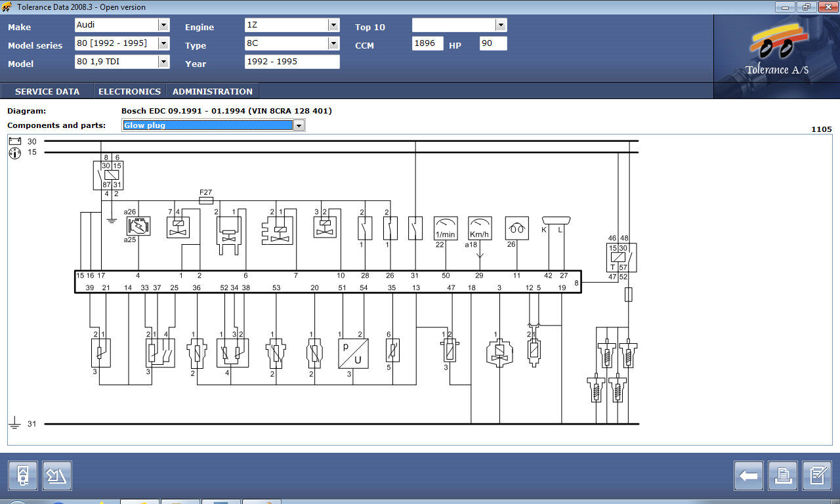This screenshot has width=840, height=504.
Task: Switch to the SERVICE DATA tab
Action: pyautogui.click(x=47, y=91)
